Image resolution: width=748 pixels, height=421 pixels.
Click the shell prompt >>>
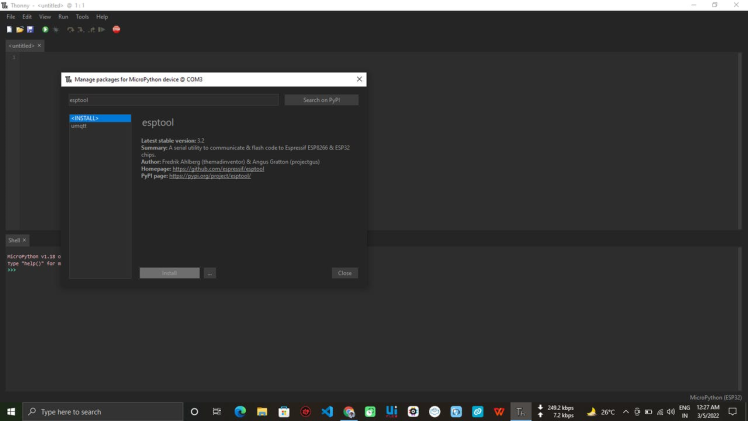[x=11, y=270]
